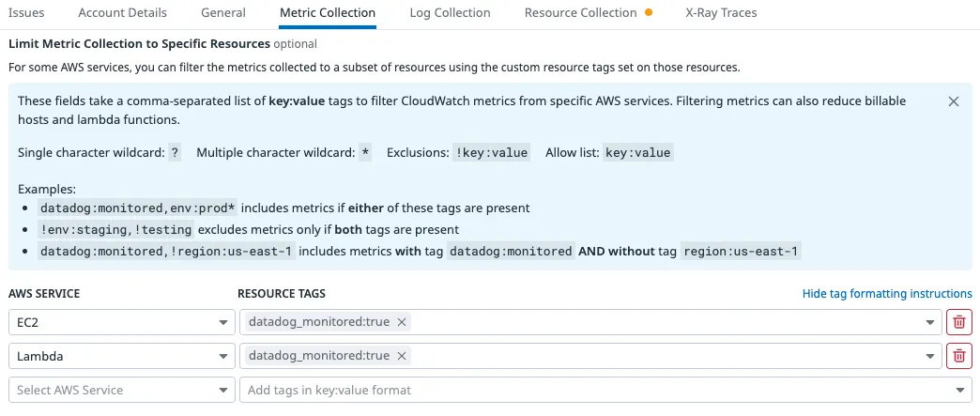This screenshot has width=980, height=416.
Task: Open the Account Details tab
Action: [123, 13]
